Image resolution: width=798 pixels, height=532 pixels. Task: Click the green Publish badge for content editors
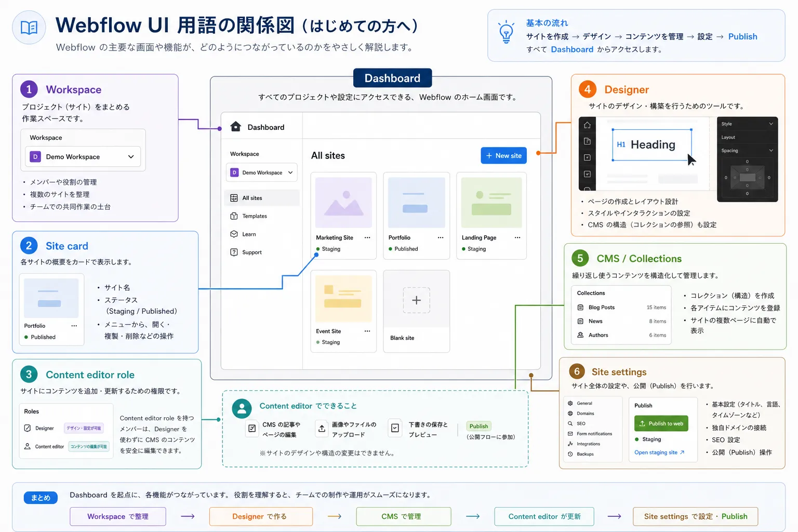(478, 426)
